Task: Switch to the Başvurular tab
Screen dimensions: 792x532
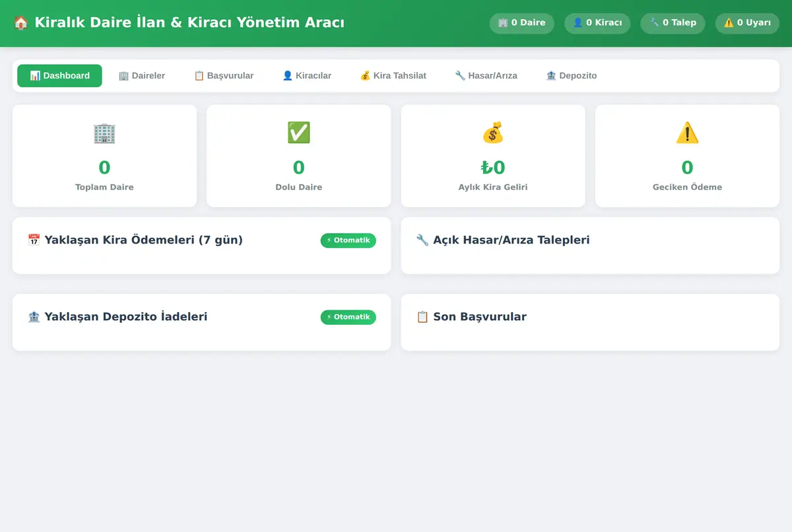Action: pyautogui.click(x=224, y=76)
